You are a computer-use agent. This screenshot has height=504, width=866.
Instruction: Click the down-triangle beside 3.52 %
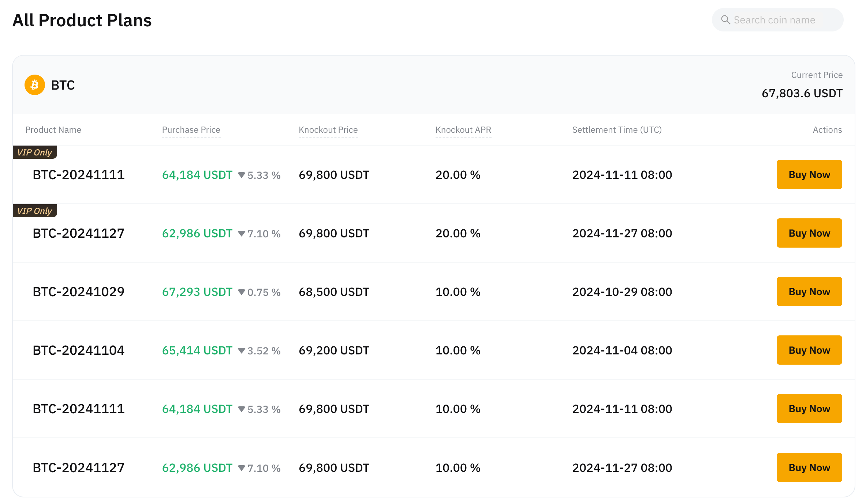point(241,351)
